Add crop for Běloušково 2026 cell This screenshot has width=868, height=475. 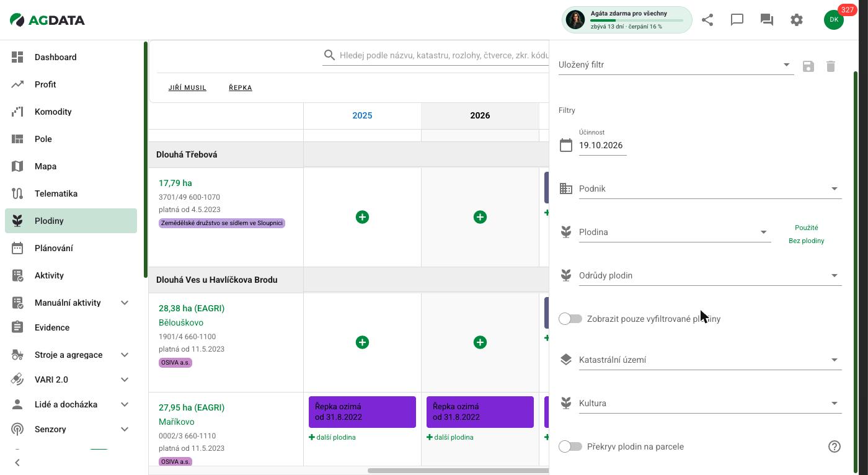[x=480, y=342]
